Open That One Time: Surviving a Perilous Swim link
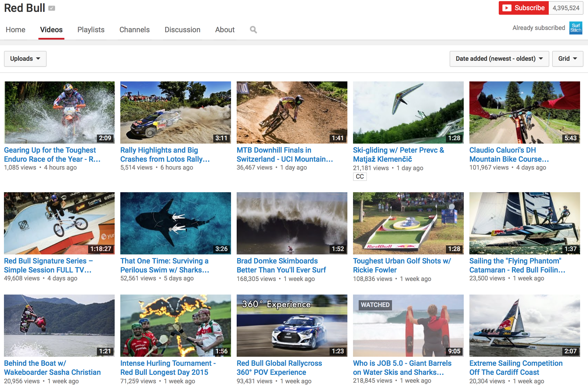This screenshot has width=588, height=385. [x=165, y=265]
